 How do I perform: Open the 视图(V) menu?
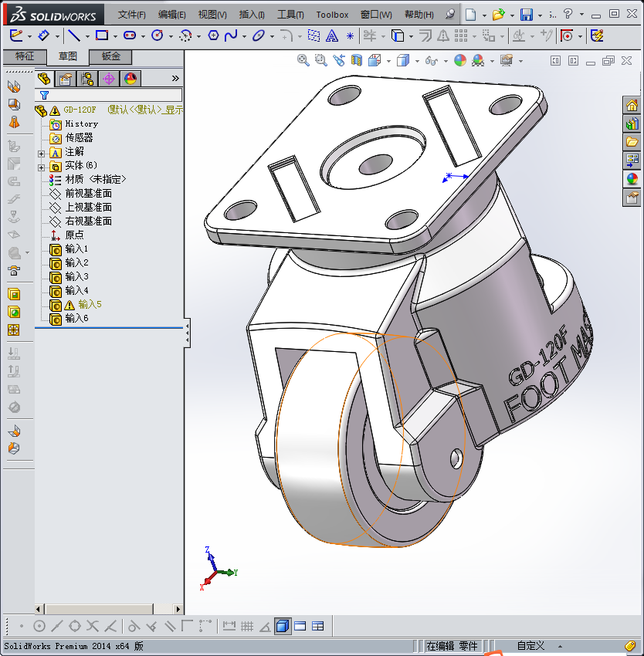click(212, 15)
